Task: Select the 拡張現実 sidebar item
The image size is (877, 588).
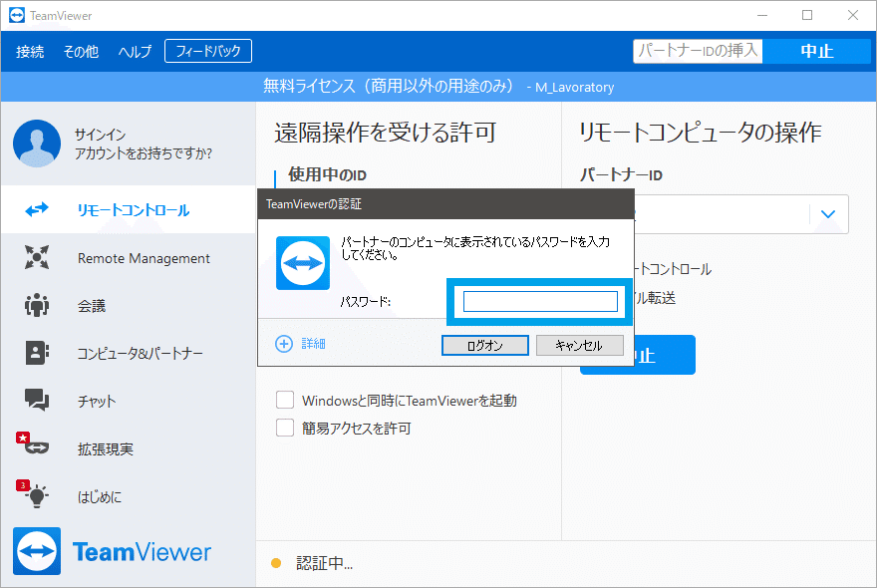Action: coord(129,448)
